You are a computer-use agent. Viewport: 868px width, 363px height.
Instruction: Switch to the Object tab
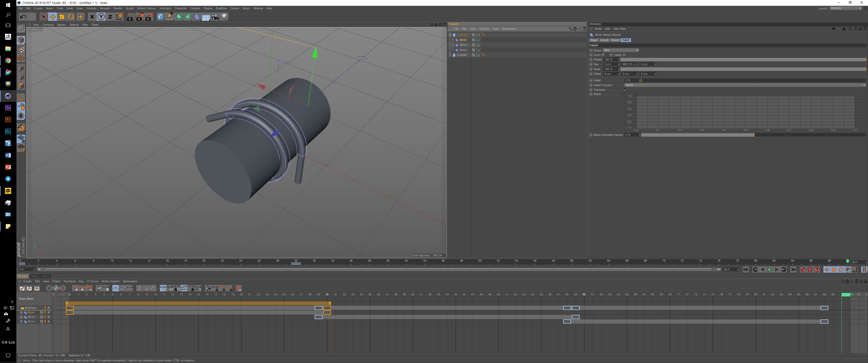pyautogui.click(x=615, y=40)
